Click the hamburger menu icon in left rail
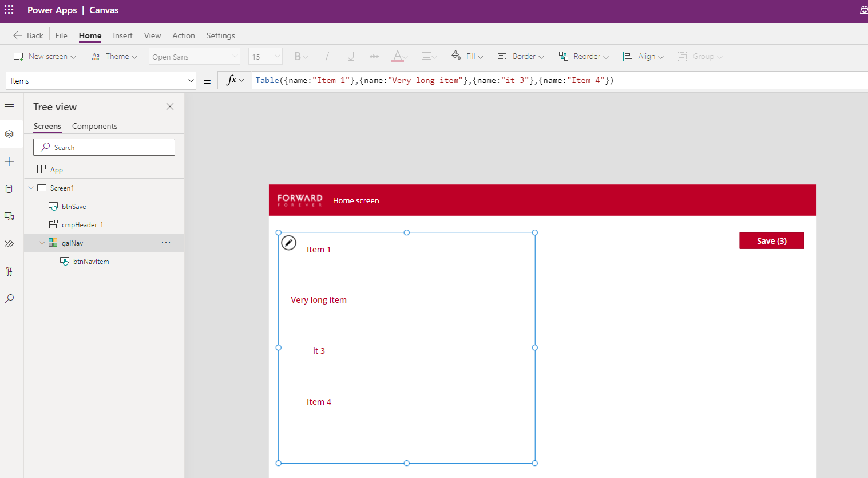Viewport: 868px width, 478px height. [9, 107]
